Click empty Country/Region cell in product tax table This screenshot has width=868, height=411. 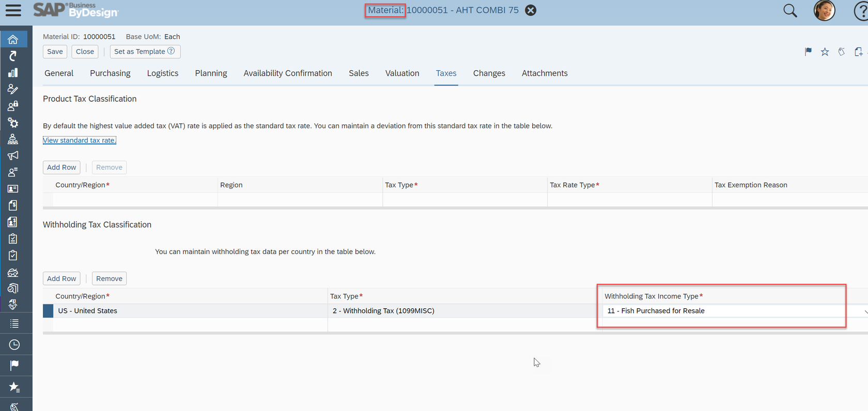(x=135, y=200)
